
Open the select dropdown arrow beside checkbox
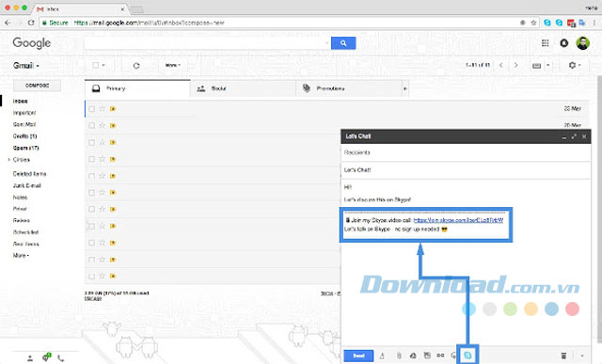pos(103,65)
